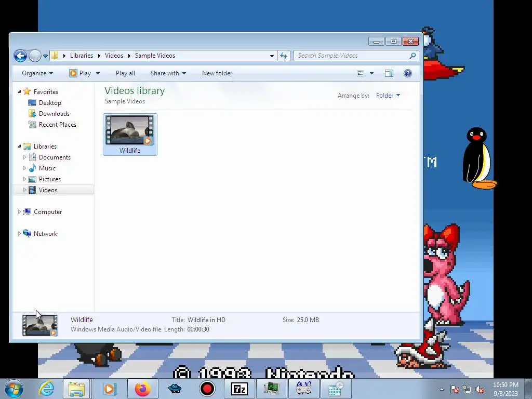Viewport: 532px width, 399px height.
Task: Open the recent pages dropdown arrow
Action: (45, 56)
